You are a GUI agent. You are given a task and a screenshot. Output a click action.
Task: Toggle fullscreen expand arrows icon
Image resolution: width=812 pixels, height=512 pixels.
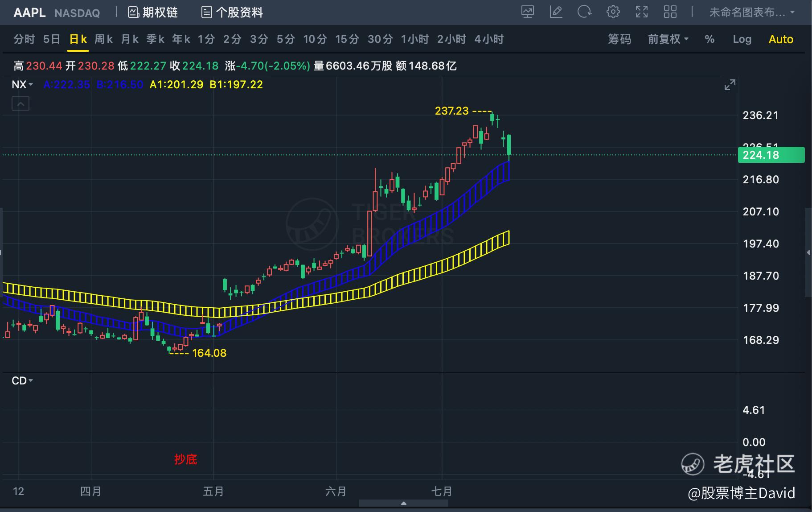pos(642,12)
